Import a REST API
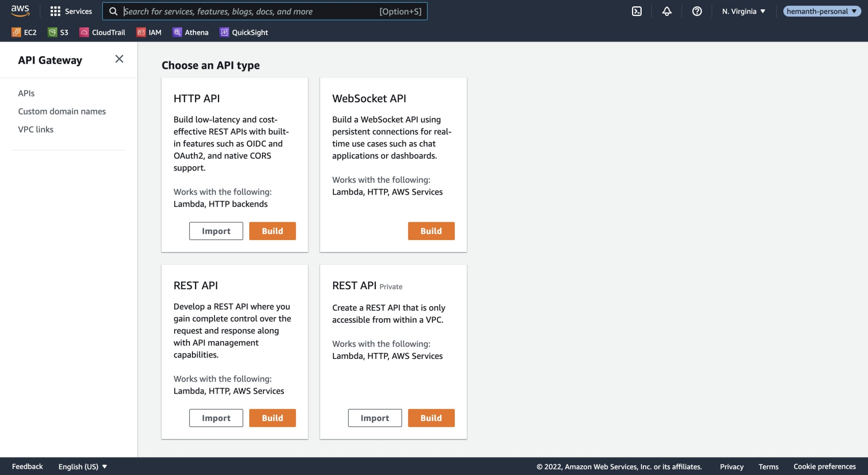This screenshot has width=868, height=475. pyautogui.click(x=216, y=418)
